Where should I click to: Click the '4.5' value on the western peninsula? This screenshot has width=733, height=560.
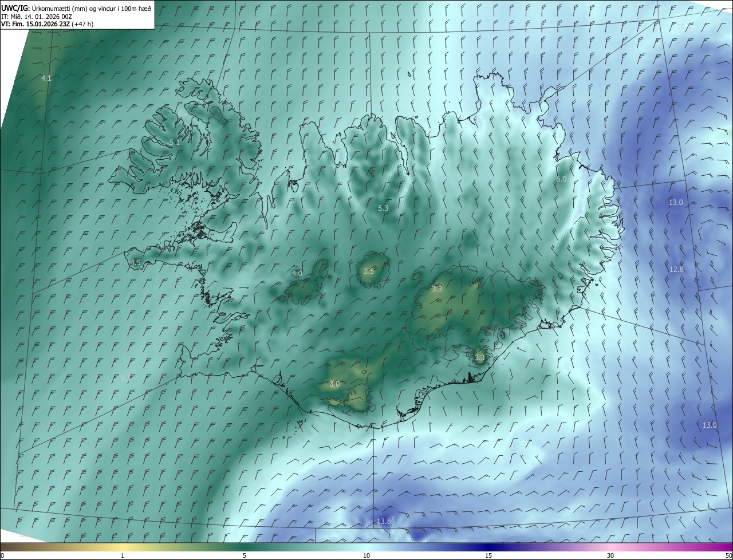pos(136,263)
